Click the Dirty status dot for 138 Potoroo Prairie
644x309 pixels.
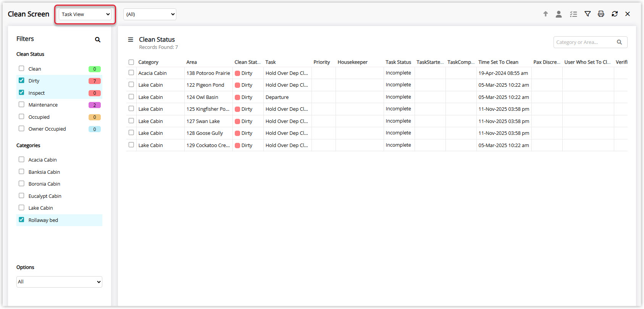click(x=237, y=73)
